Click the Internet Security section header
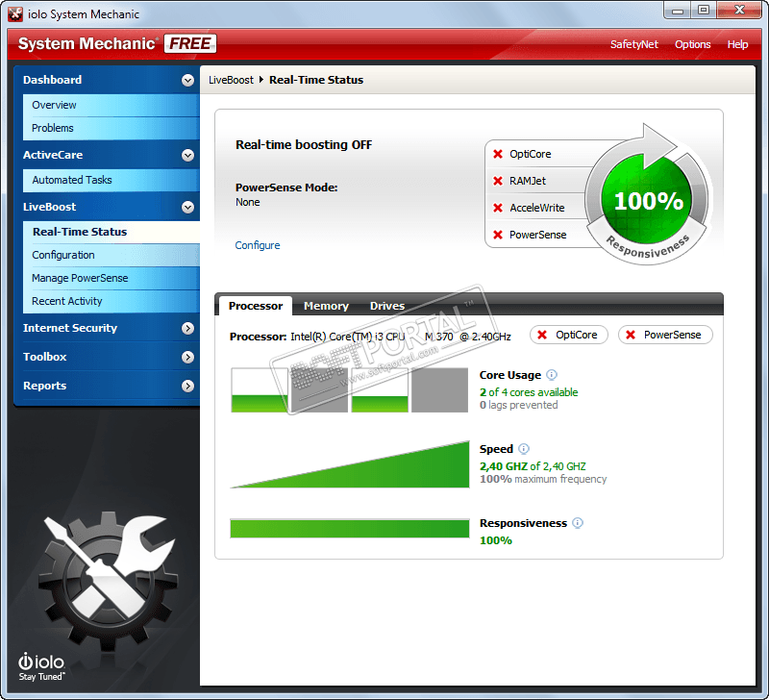 (107, 328)
